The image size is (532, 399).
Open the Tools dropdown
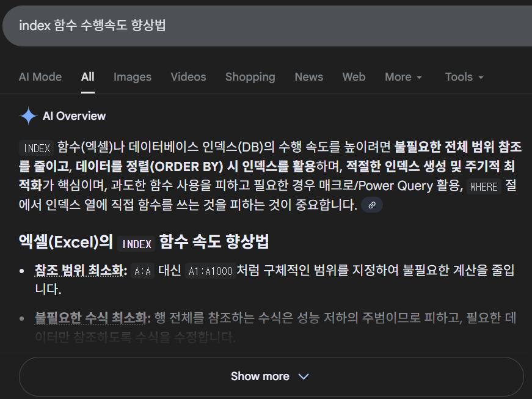click(x=464, y=77)
